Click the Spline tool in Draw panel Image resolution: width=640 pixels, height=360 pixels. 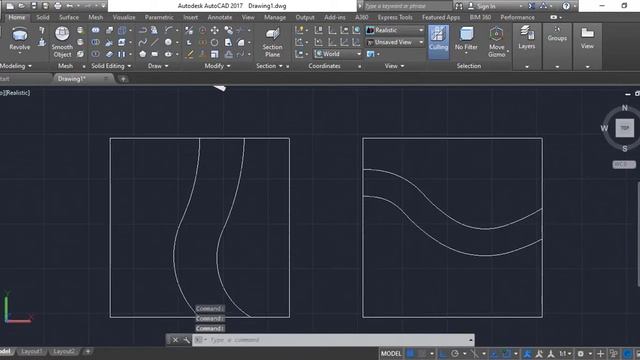(142, 42)
